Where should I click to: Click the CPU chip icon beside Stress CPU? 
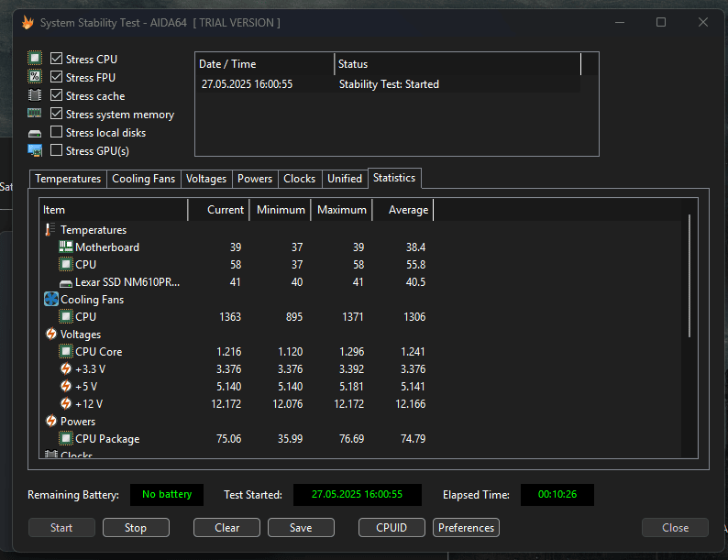tap(35, 59)
